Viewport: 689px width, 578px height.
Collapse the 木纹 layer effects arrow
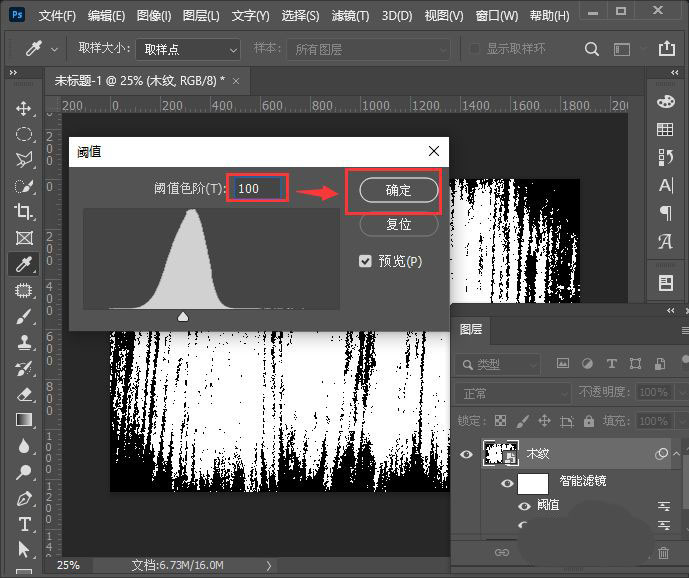[x=676, y=454]
